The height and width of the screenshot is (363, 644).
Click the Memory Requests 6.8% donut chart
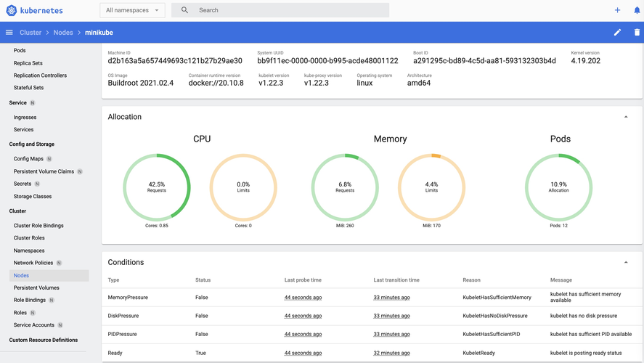(x=345, y=187)
